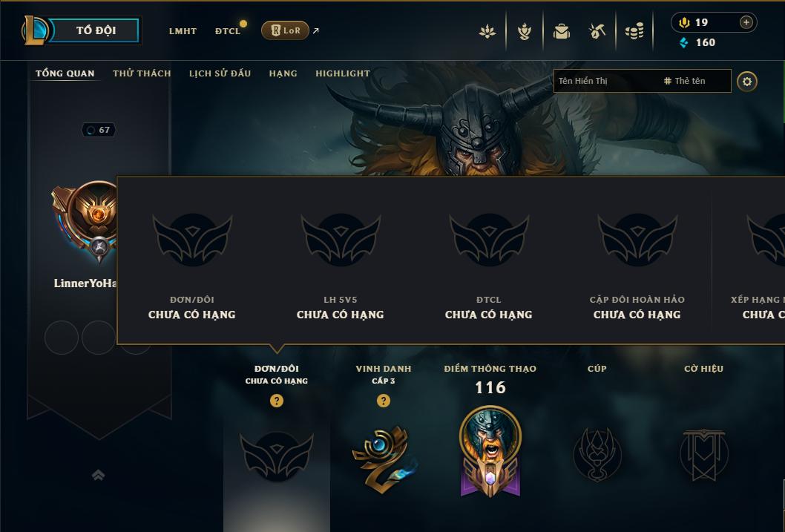Select the HẠNG tab
The height and width of the screenshot is (532, 785).
coord(283,73)
